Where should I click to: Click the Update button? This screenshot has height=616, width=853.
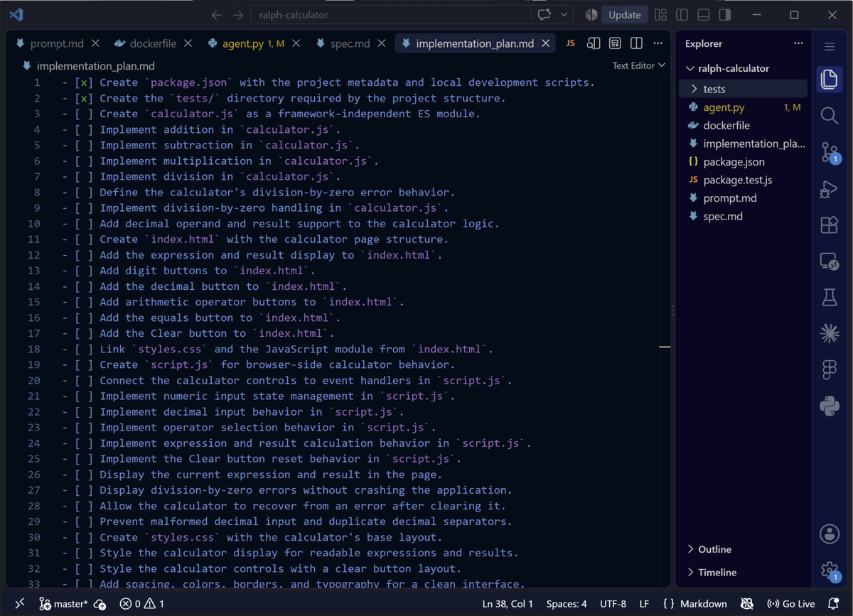[625, 15]
